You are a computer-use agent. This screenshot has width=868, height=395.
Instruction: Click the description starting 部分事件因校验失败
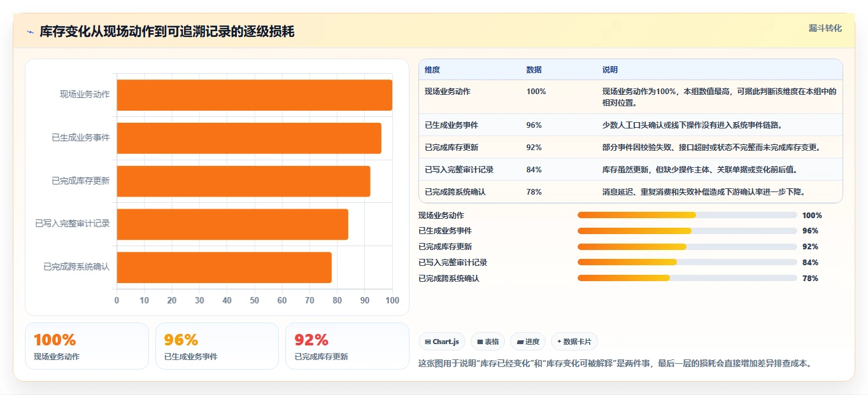(713, 148)
